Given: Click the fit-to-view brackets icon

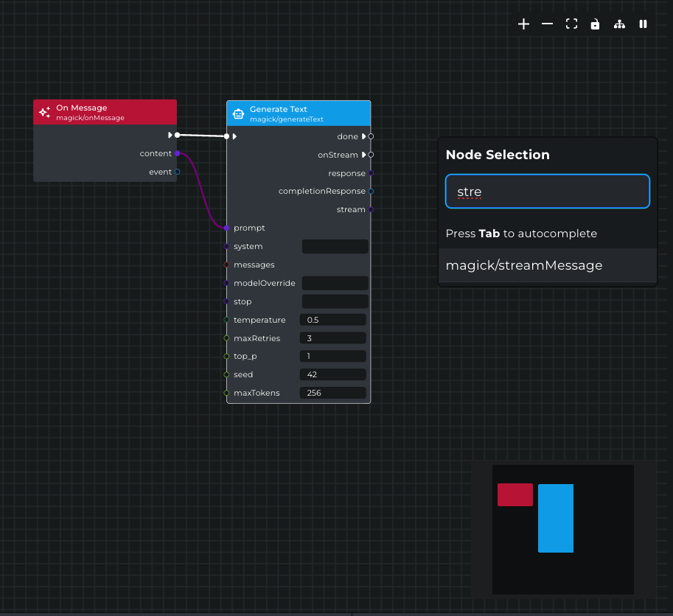Looking at the screenshot, I should click(x=571, y=24).
